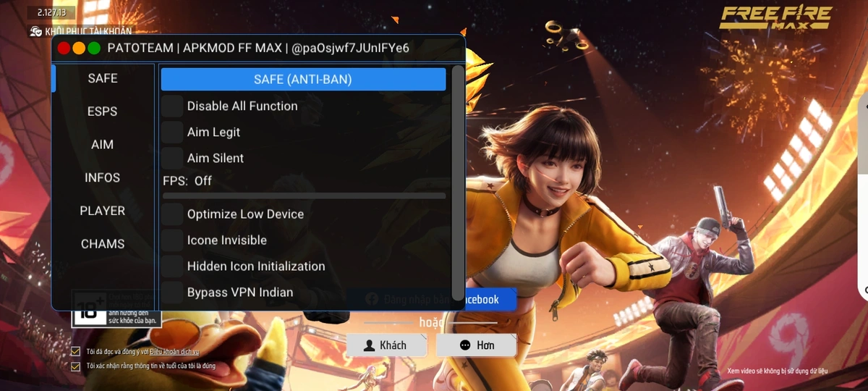Open the SAFE tab in mod menu
This screenshot has width=868, height=391.
point(103,78)
